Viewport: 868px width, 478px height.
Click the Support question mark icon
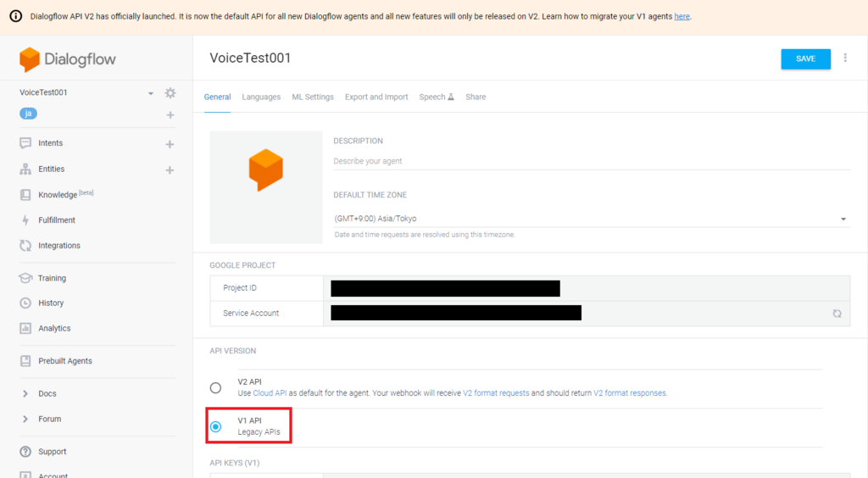click(25, 452)
